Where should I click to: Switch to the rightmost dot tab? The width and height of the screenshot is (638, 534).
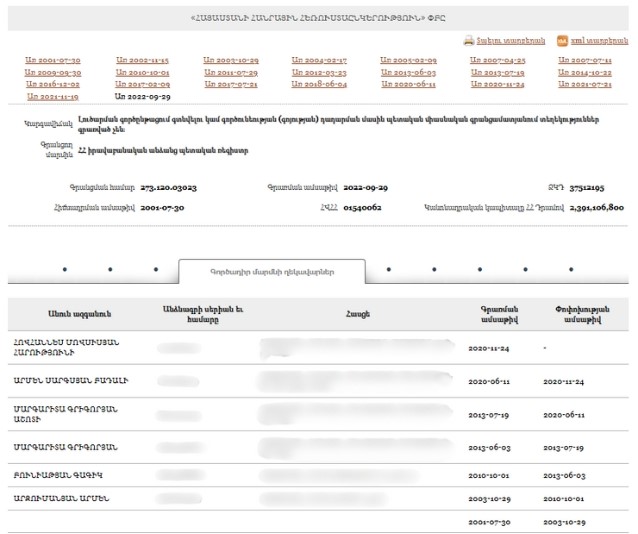[x=571, y=269]
